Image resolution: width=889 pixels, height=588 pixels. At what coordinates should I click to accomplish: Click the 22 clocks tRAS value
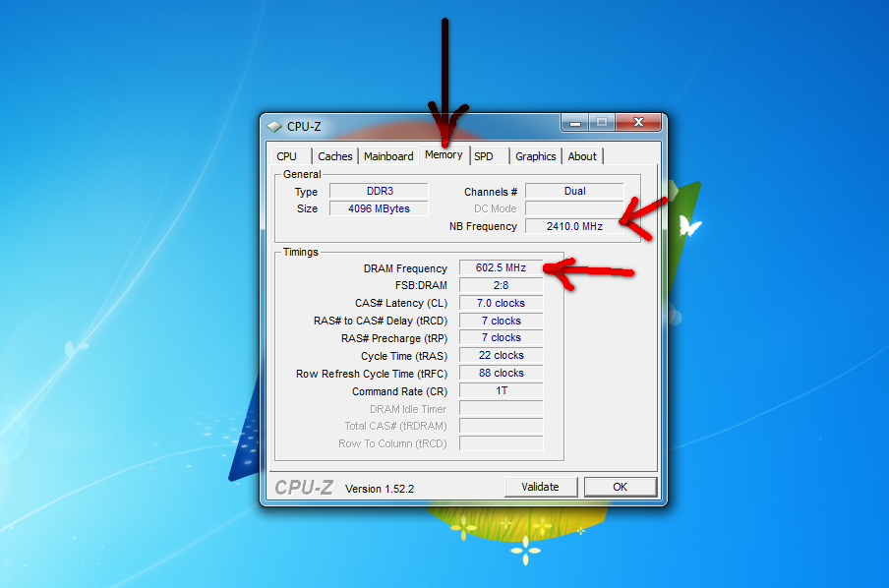501,356
